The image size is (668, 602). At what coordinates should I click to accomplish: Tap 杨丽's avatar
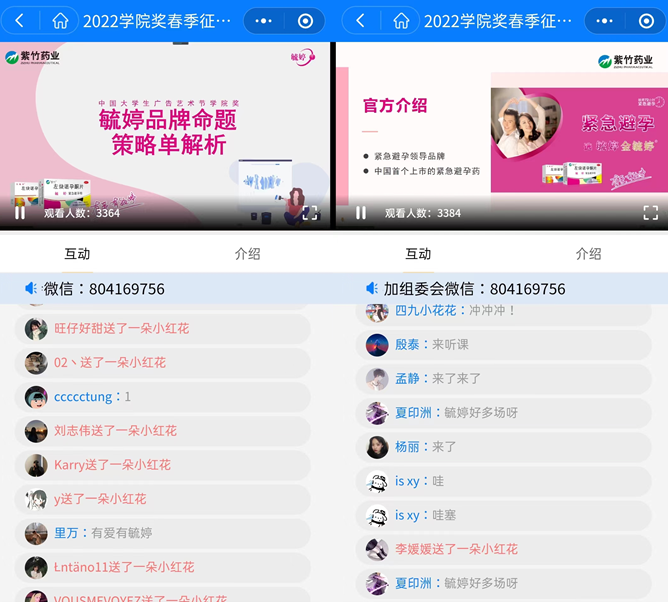[377, 447]
